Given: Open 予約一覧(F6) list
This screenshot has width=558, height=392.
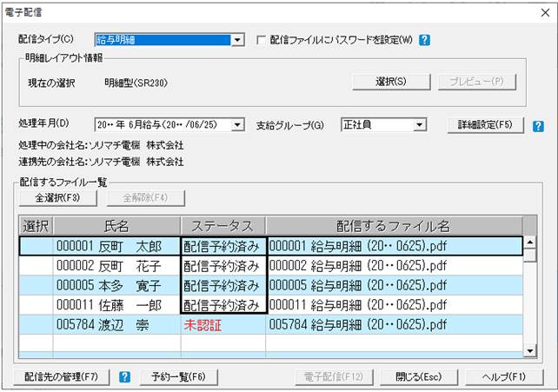Looking at the screenshot, I should pos(179,376).
